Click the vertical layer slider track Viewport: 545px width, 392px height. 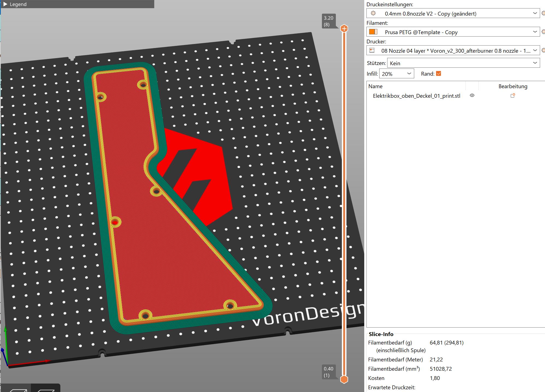click(344, 204)
